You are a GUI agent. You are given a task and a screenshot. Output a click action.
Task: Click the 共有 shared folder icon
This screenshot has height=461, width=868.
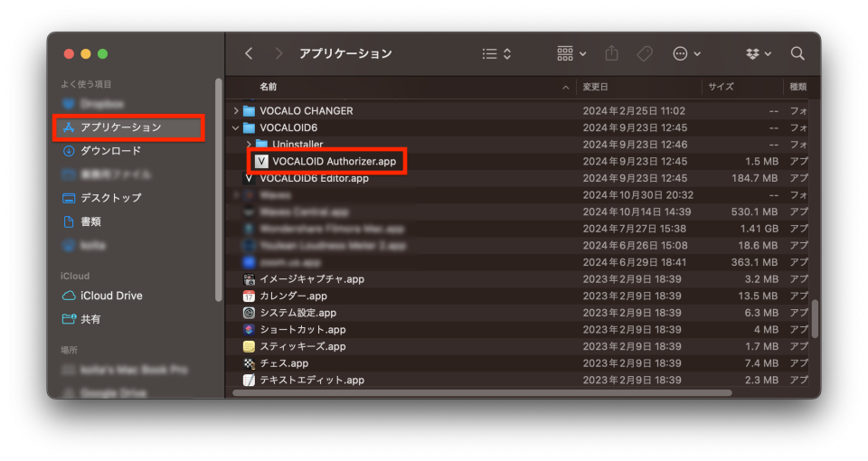[x=69, y=319]
